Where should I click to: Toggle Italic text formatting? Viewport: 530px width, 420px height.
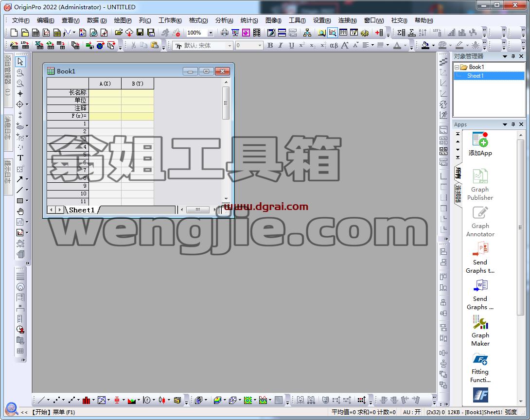[280, 45]
